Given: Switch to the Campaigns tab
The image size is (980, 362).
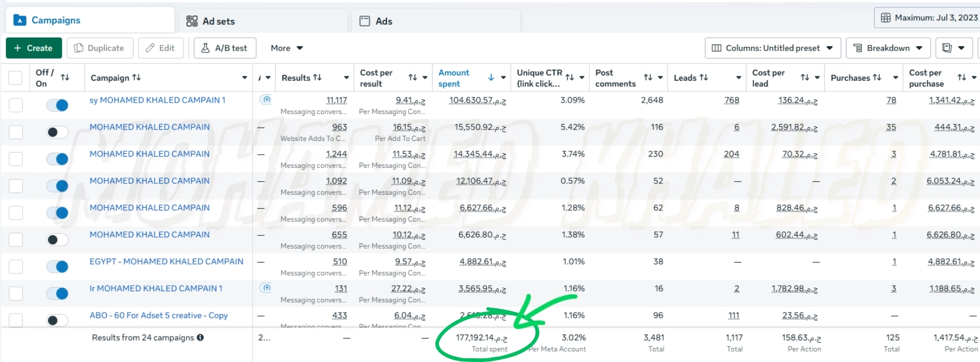Looking at the screenshot, I should pyautogui.click(x=90, y=20).
